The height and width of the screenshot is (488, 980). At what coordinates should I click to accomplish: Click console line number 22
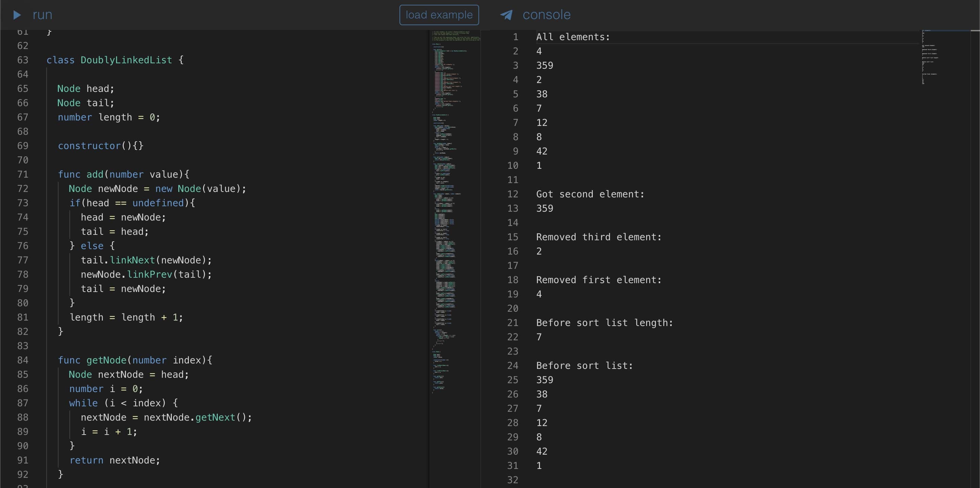(x=513, y=337)
